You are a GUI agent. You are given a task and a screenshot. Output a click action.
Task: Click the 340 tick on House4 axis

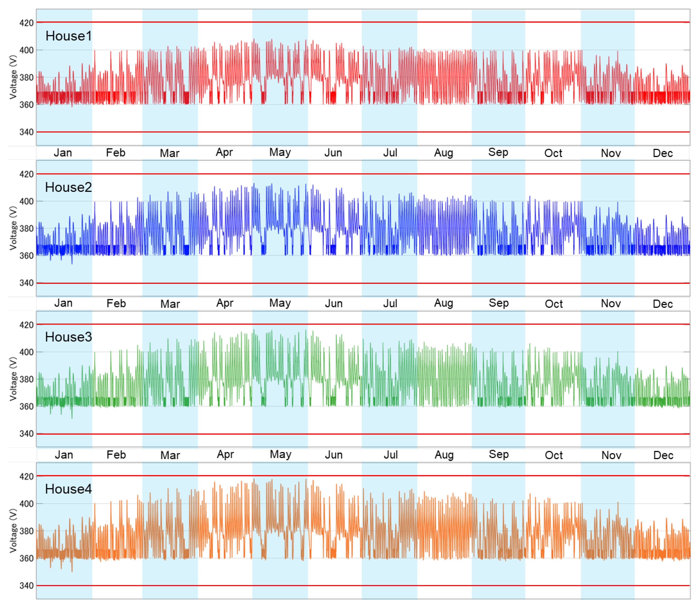(26, 585)
